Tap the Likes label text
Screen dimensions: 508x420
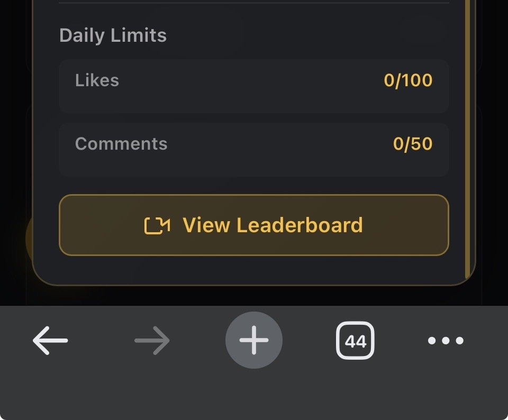(97, 80)
